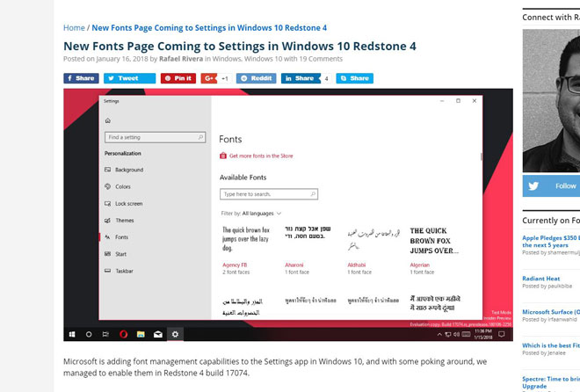Viewport: 580px width, 392px height.
Task: Click the Themes brush icon
Action: (x=107, y=221)
